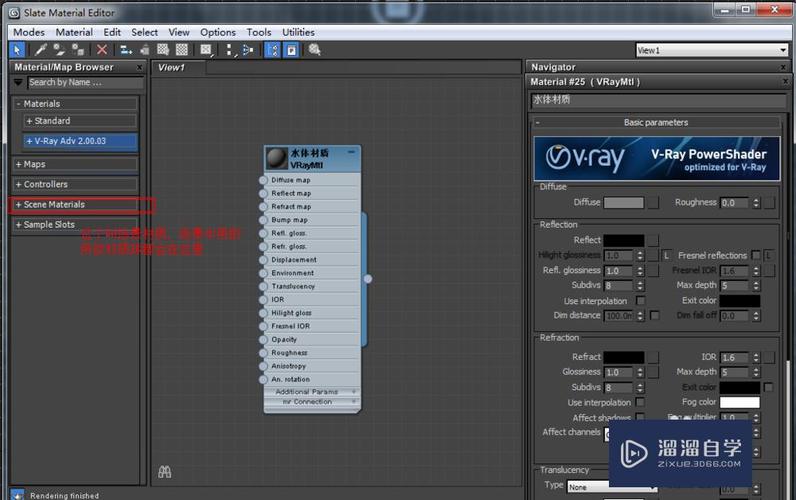Screen dimensions: 796x500
Task: Click Refract map slot button
Action: (x=654, y=357)
